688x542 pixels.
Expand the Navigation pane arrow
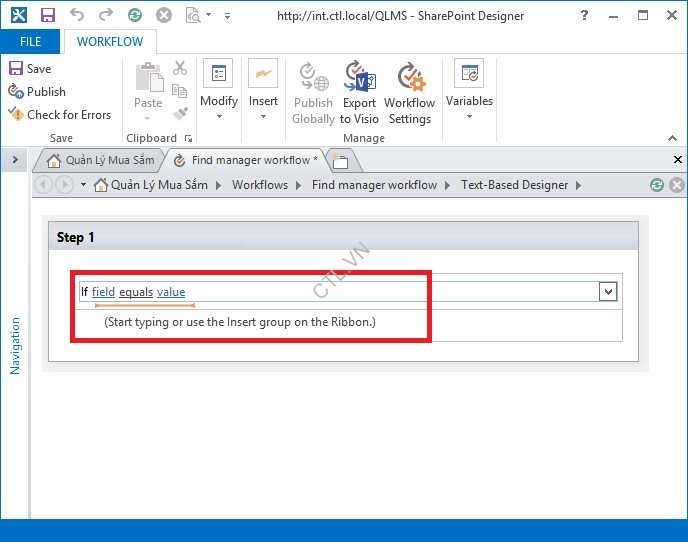click(x=15, y=160)
